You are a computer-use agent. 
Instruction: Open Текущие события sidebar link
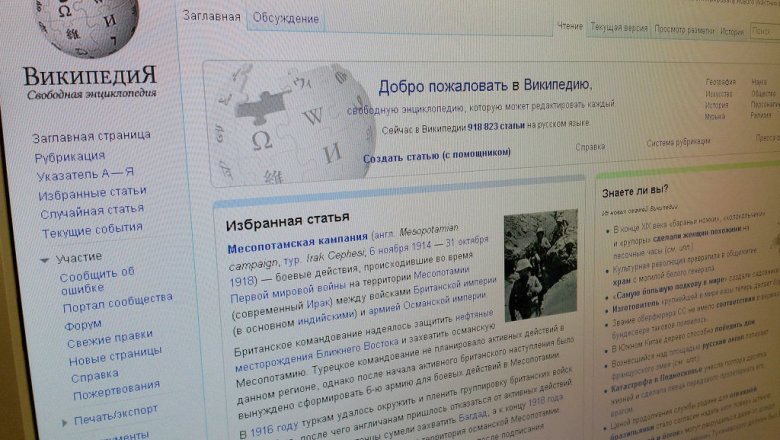tap(92, 230)
